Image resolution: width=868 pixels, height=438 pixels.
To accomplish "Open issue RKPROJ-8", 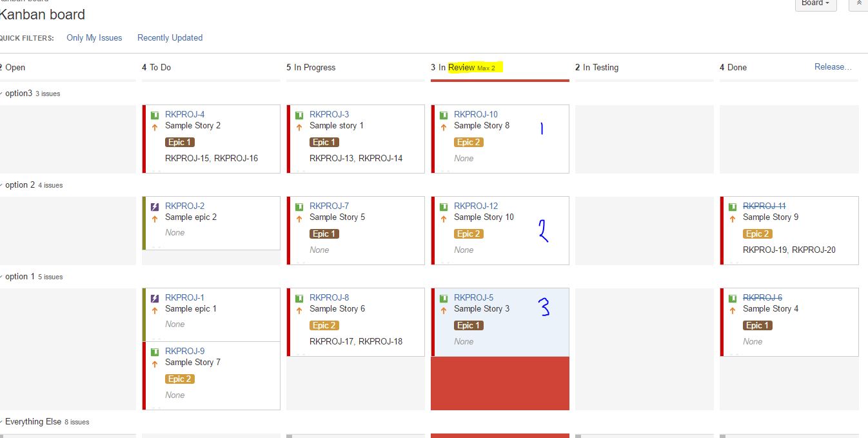I will [x=330, y=297].
